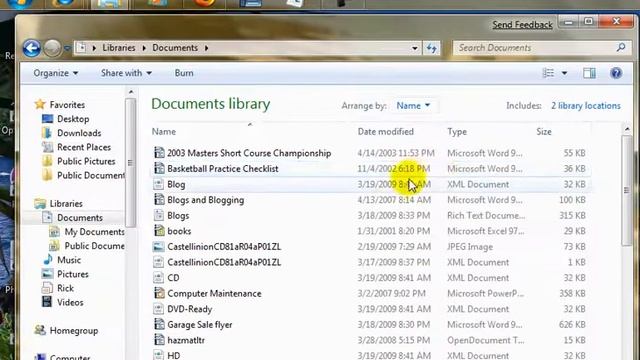Sort by the Type column header
Screen dimensions: 640x360
pyautogui.click(x=457, y=132)
